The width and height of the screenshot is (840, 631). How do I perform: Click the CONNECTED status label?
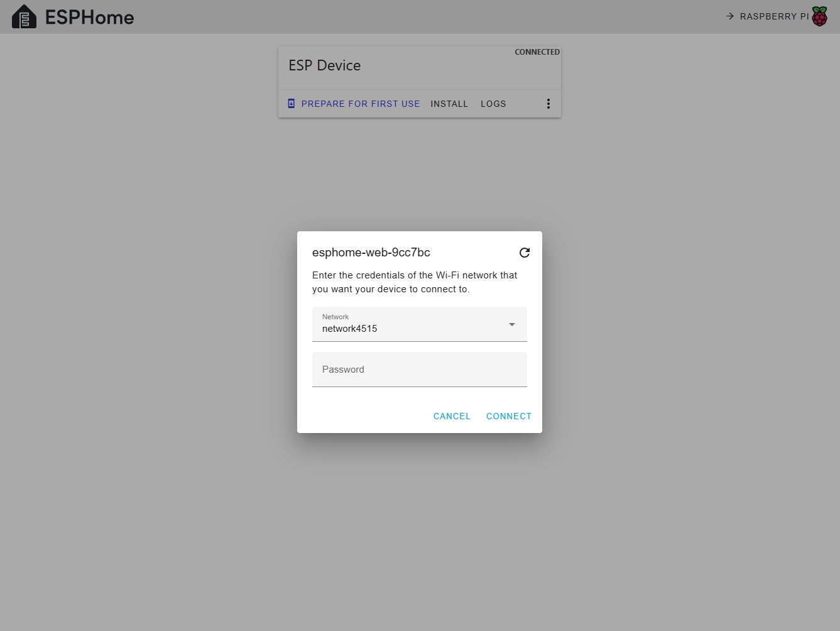[x=537, y=52]
